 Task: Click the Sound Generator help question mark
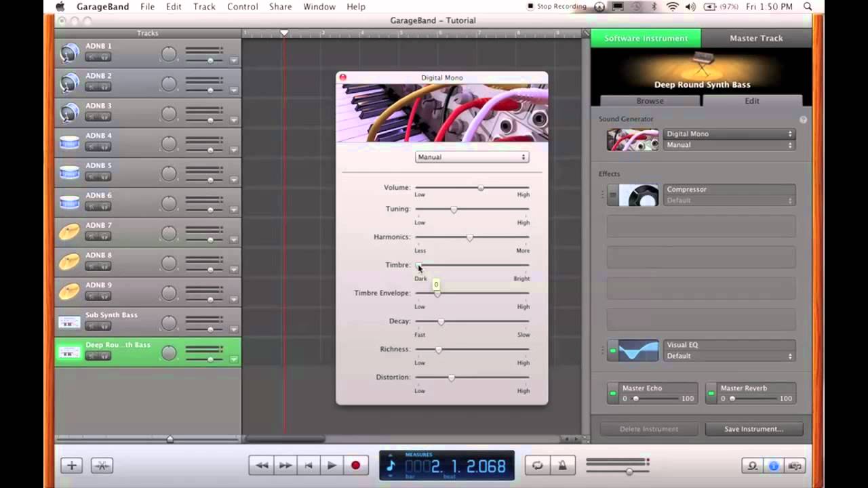(803, 119)
